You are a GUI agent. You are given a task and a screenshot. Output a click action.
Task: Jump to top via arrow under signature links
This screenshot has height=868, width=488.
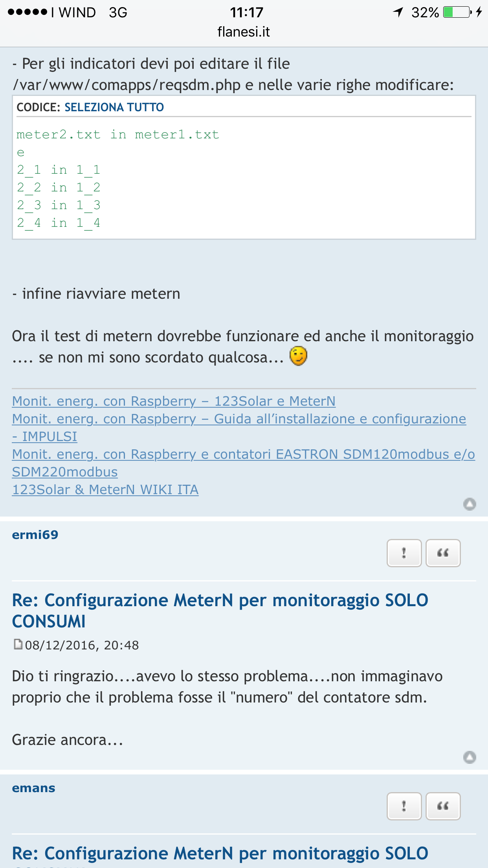coord(470,504)
